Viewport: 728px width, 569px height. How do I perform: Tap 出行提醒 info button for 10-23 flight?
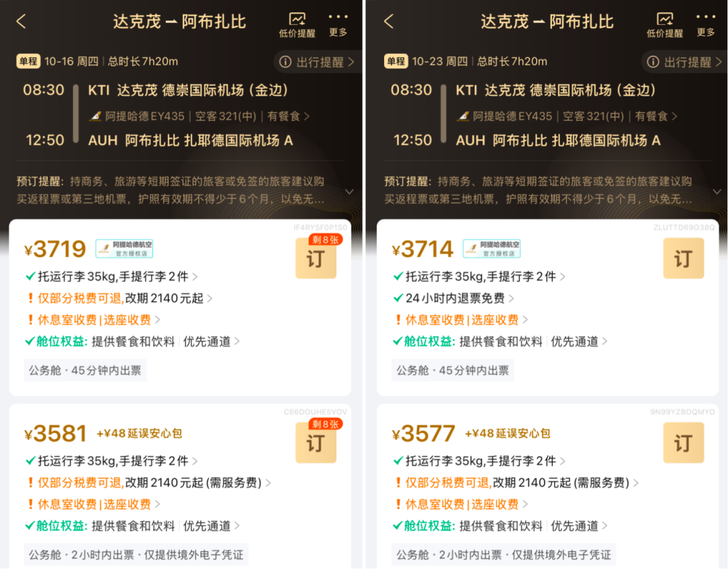tap(684, 62)
